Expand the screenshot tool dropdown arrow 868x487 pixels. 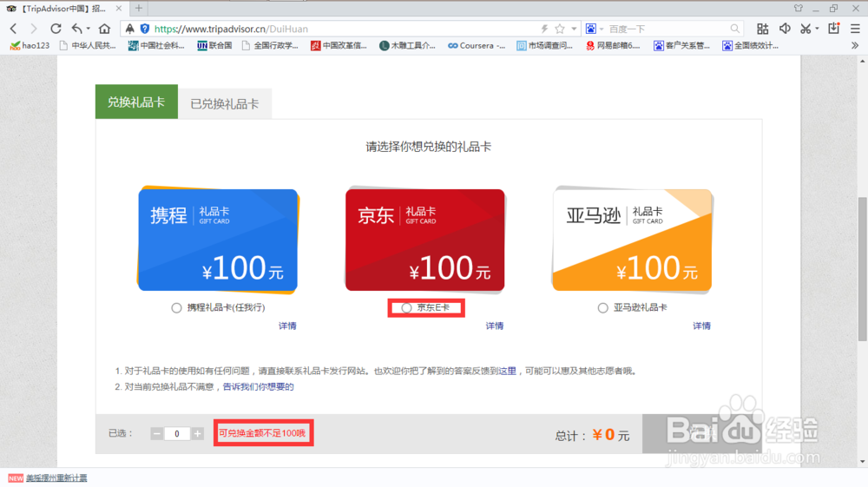coord(817,29)
